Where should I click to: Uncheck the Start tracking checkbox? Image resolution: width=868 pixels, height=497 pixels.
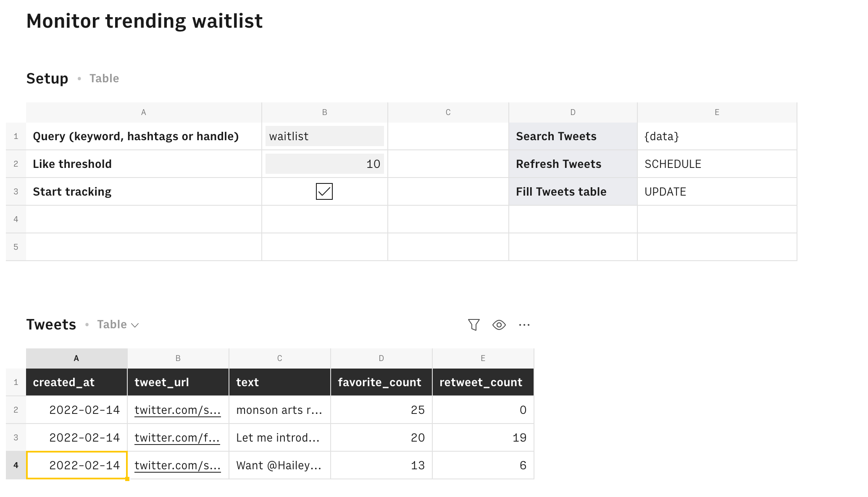pyautogui.click(x=324, y=191)
